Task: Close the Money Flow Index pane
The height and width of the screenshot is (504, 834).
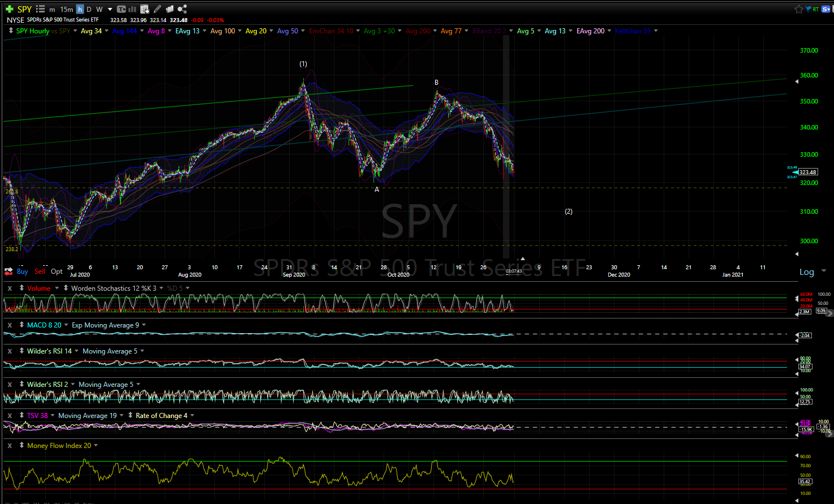Action: pos(10,446)
